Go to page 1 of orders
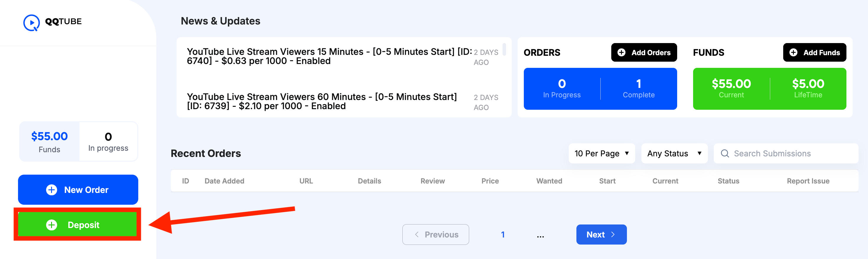Image resolution: width=868 pixels, height=259 pixels. [503, 235]
